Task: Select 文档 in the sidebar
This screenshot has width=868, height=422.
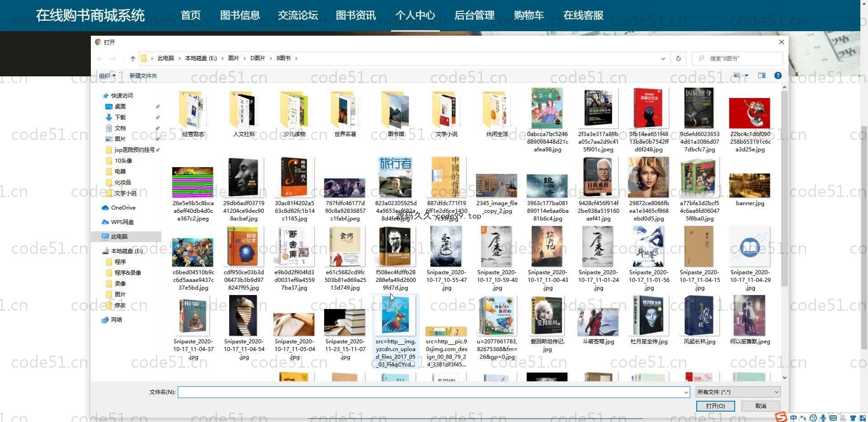Action: (120, 128)
